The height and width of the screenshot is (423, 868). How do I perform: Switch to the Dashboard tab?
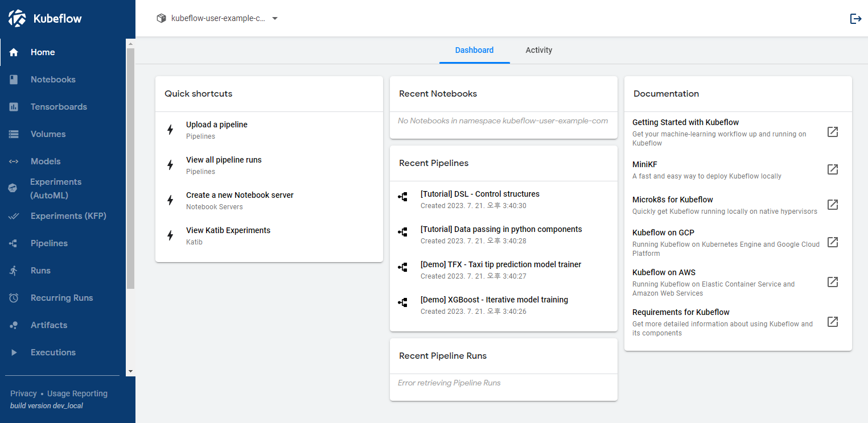pyautogui.click(x=474, y=50)
